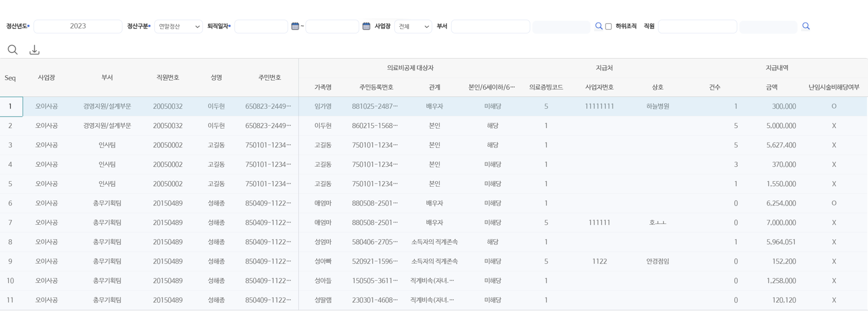Click the 의료비공제 대상자 group header

tap(410, 68)
